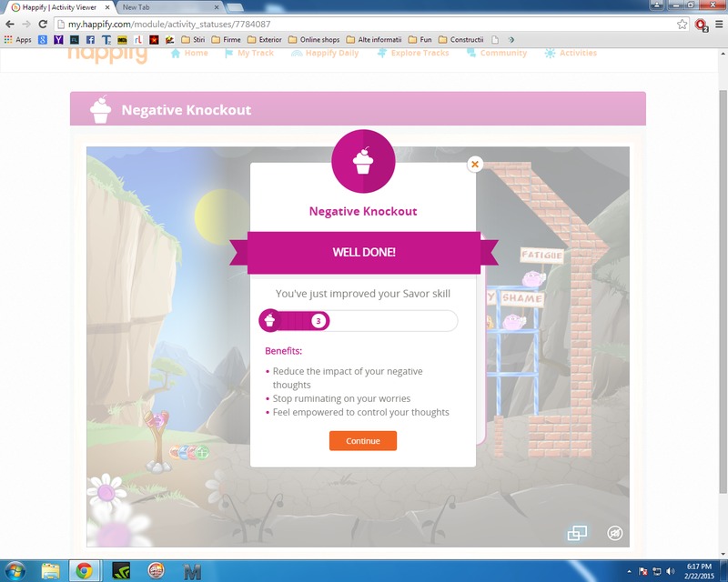Open the M application in taskbar
The width and height of the screenshot is (728, 582).
tap(192, 571)
